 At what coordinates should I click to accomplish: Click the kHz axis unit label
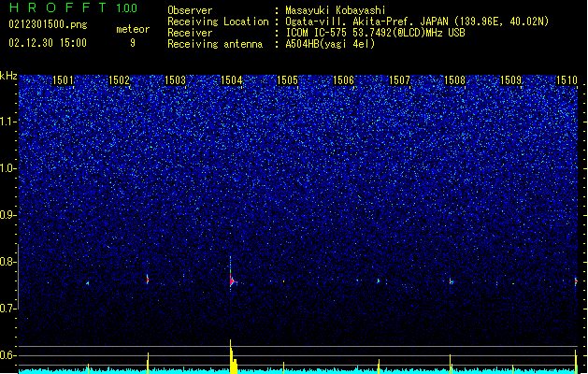[x=8, y=76]
